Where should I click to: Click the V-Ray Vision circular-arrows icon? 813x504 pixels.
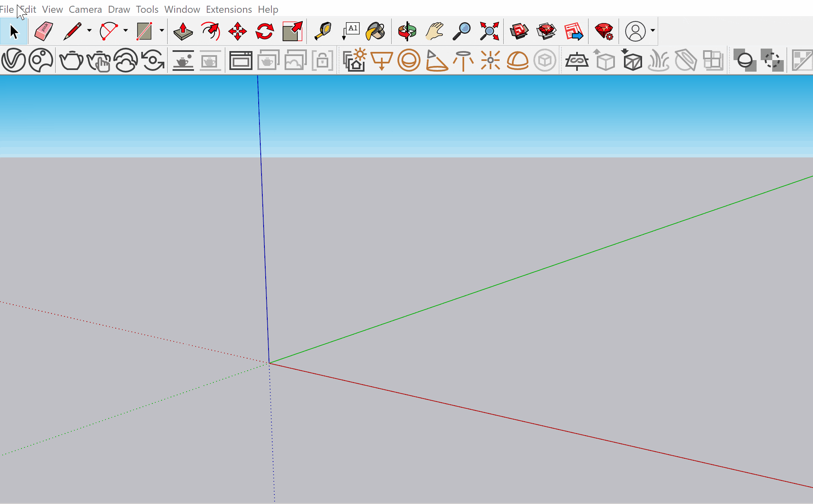click(153, 61)
